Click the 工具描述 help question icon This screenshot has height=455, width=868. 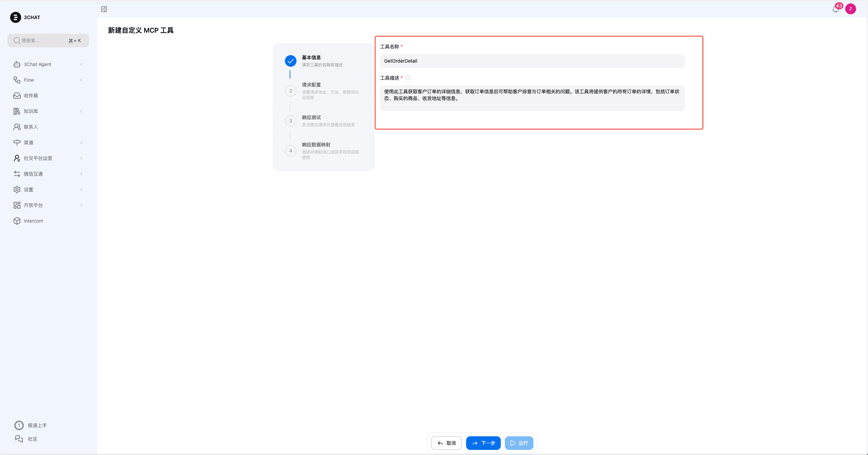[408, 78]
